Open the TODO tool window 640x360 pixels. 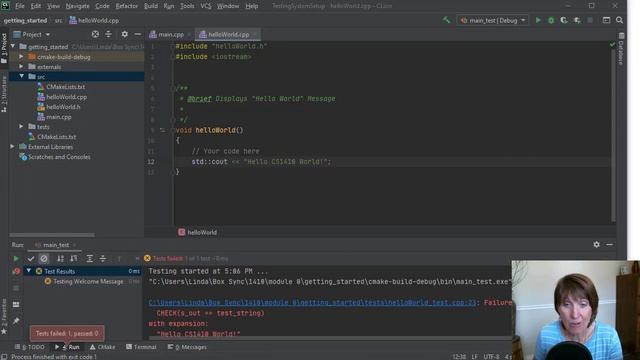click(29, 347)
